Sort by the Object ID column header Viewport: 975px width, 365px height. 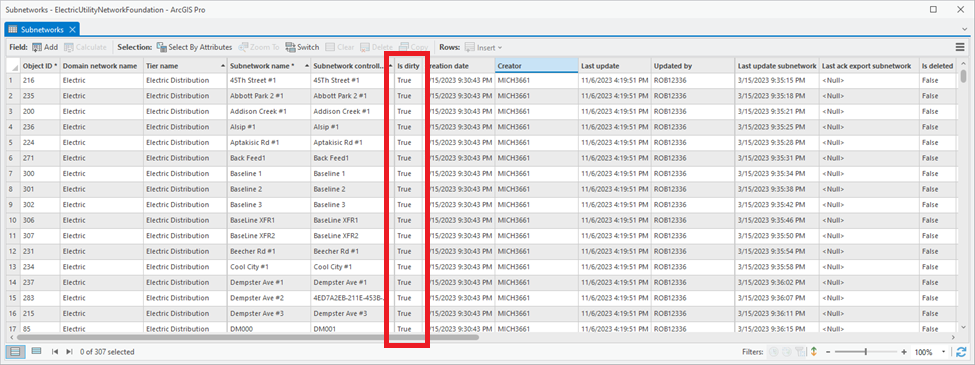point(40,65)
